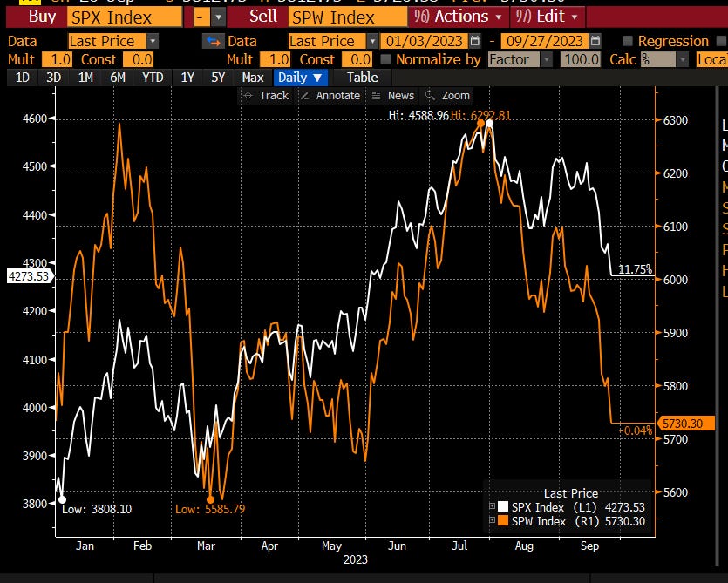This screenshot has height=583, width=728.
Task: Click the SPW Index sell security field
Action: 348,17
